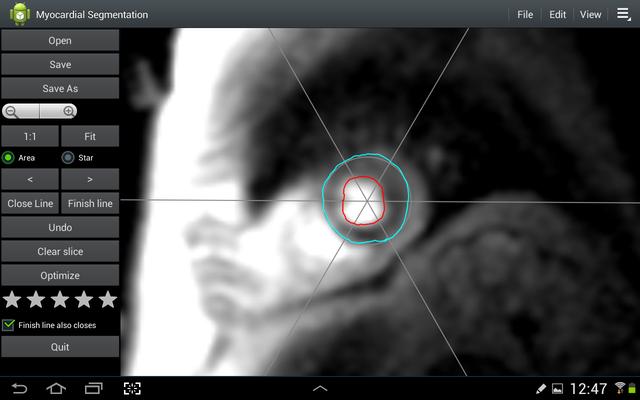Toggle 'Finish line also closes' checkbox
Viewport: 640px width, 400px height.
tap(9, 325)
